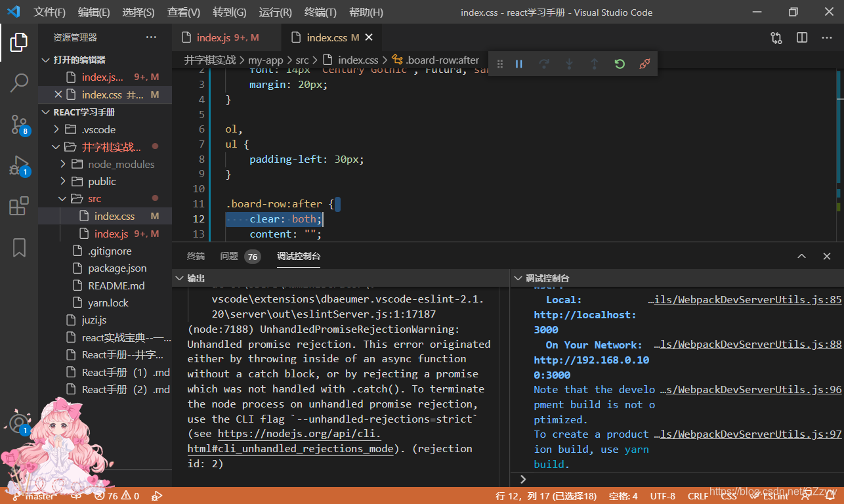The width and height of the screenshot is (844, 504).
Task: Open the 文件(F) menu
Action: 50,12
